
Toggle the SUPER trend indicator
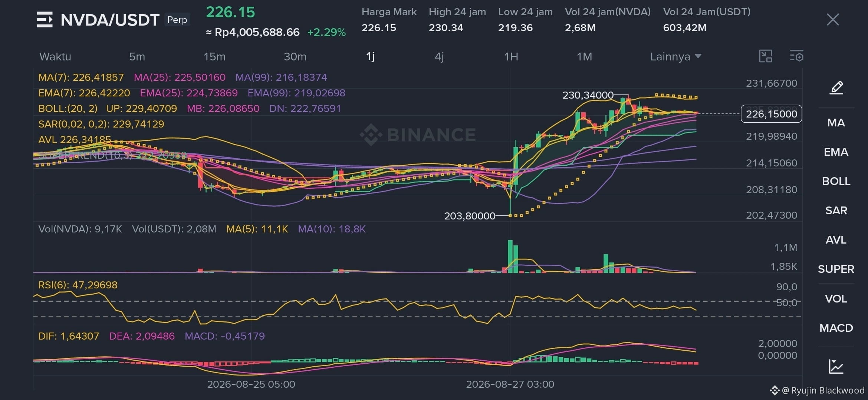click(836, 269)
